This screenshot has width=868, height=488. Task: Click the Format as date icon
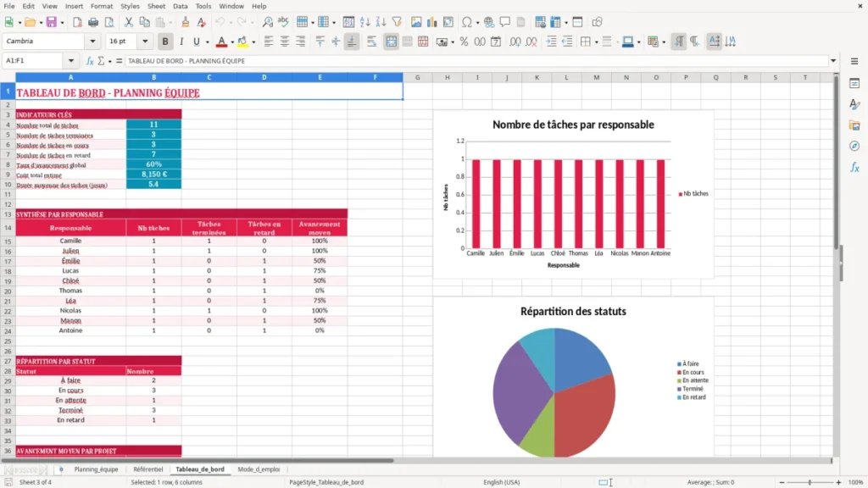coord(496,42)
